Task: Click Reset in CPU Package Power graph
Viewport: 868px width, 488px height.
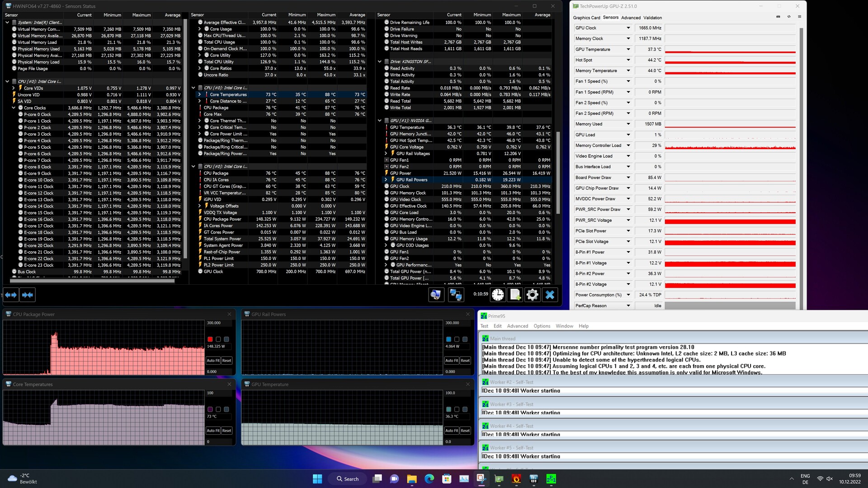Action: 226,361
